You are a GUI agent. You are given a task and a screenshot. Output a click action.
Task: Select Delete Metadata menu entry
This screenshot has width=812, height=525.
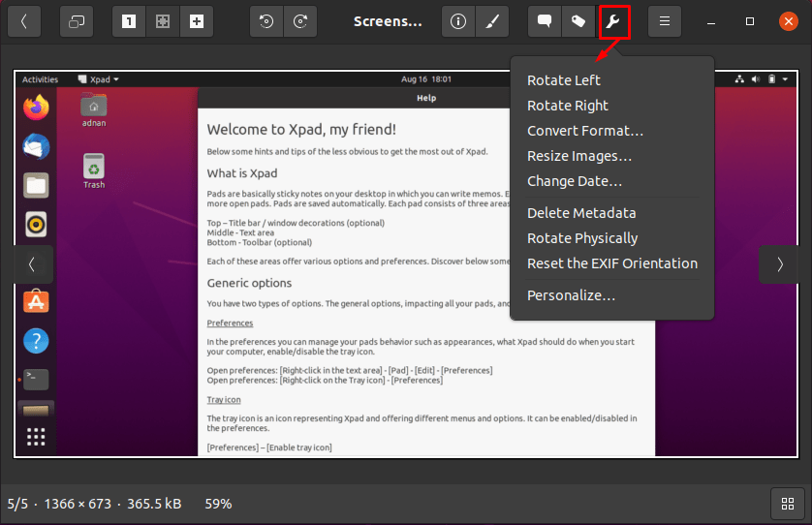coord(581,213)
